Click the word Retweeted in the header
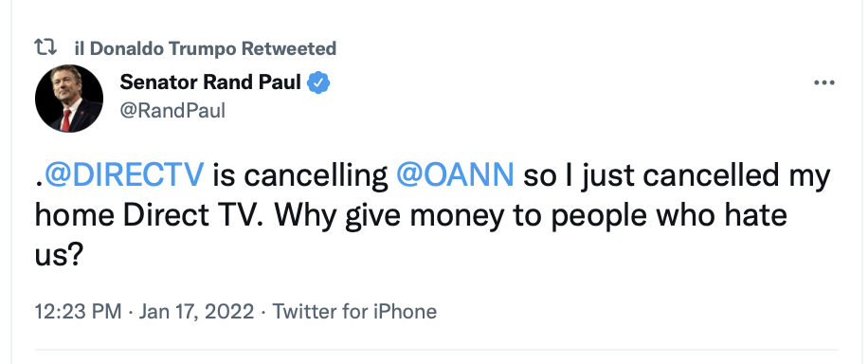The width and height of the screenshot is (868, 364). click(289, 48)
